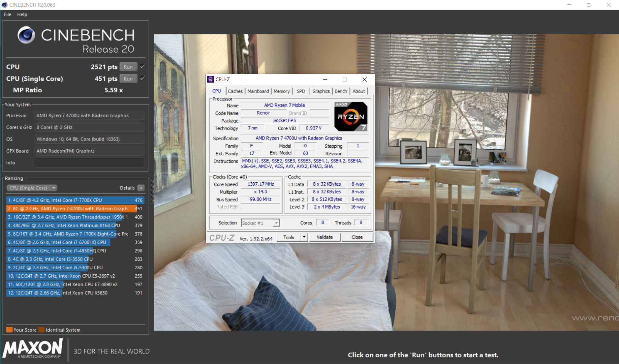Click the Instructions field in CPU-Z
Image resolution: width=619 pixels, height=364 pixels.
point(305,163)
